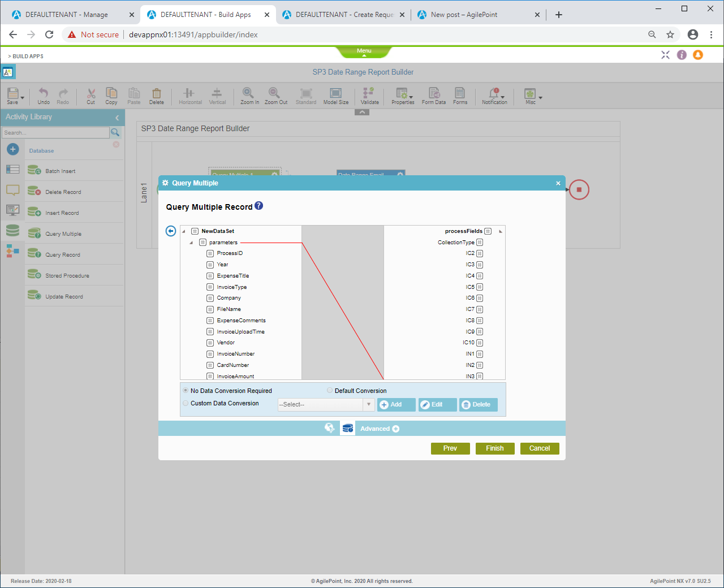
Task: Click the Activity Library search field
Action: pos(55,133)
